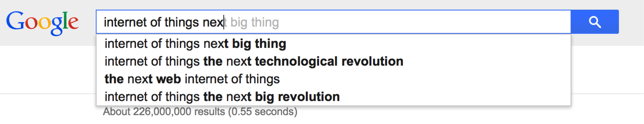This screenshot has width=644, height=124.
Task: Click the blue magnifier search button
Action: pos(595,22)
